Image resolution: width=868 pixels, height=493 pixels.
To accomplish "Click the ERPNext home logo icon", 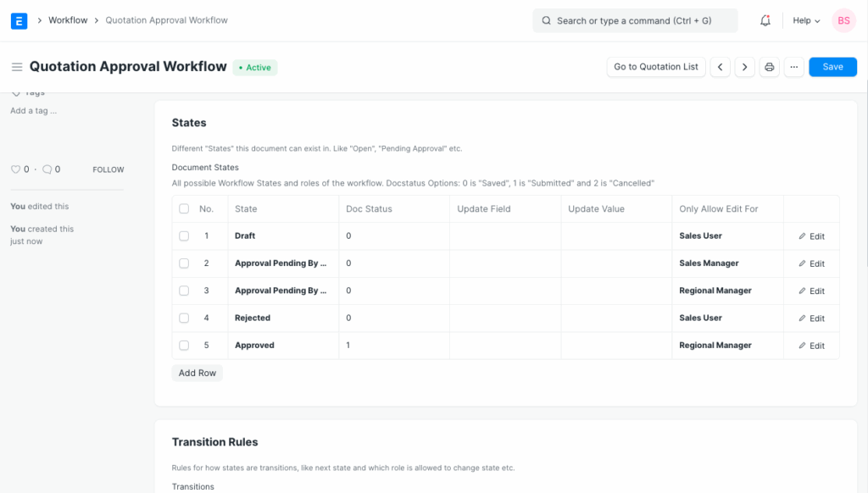I will [19, 20].
